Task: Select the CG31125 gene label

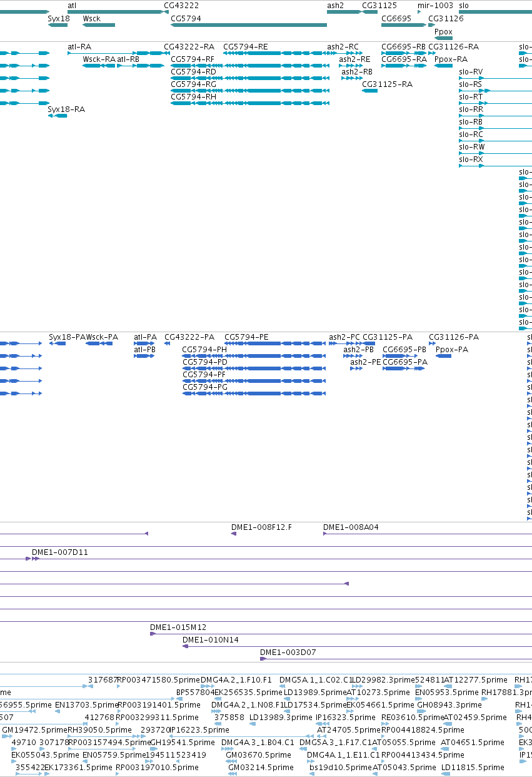Action: (379, 5)
